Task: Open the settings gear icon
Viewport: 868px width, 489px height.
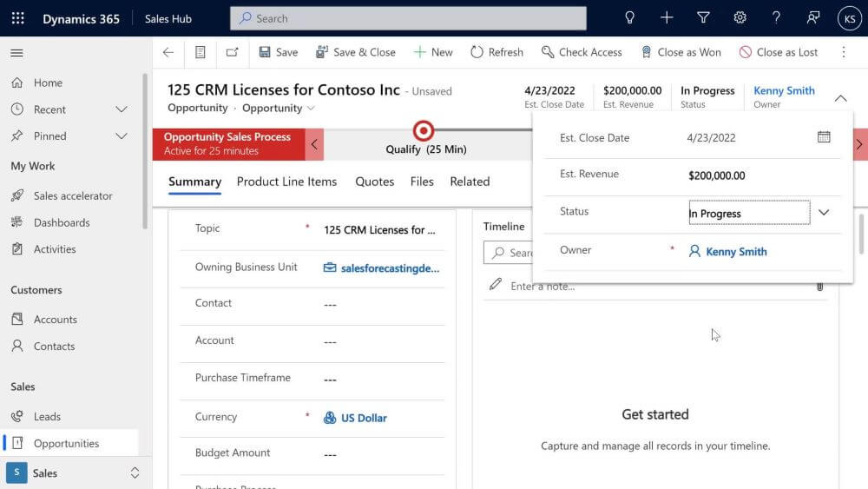Action: coord(740,18)
